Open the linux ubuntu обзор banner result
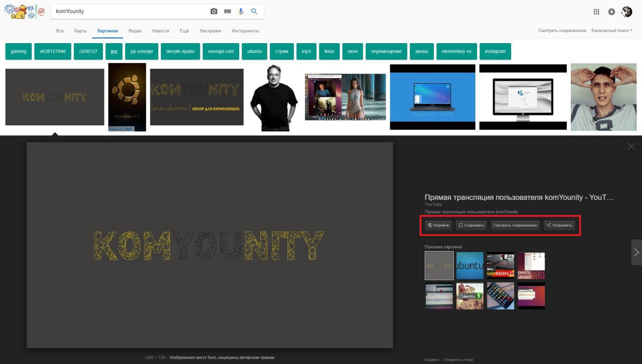 click(x=197, y=97)
